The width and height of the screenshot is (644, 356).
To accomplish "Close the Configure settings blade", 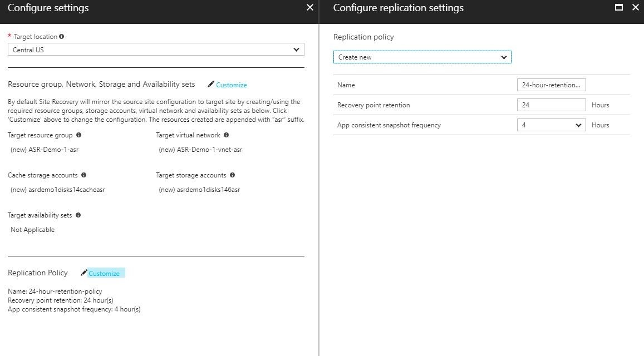I will (310, 7).
